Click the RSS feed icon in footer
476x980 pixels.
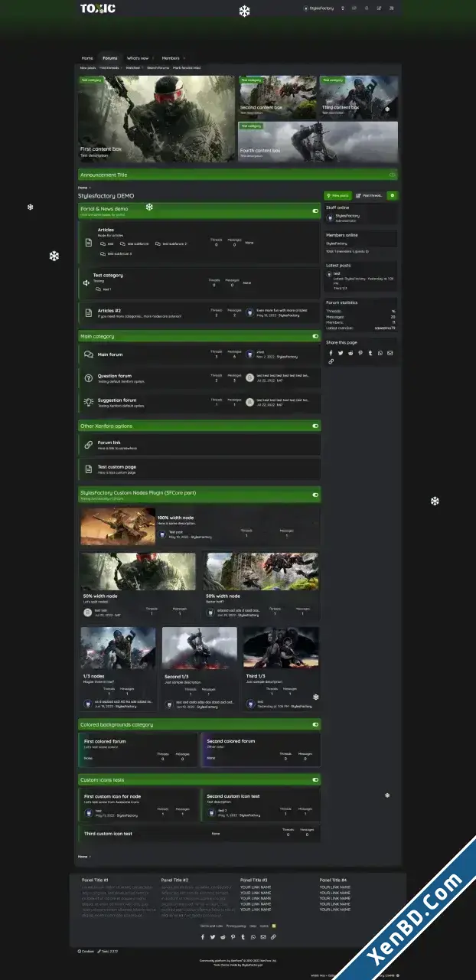[274, 926]
